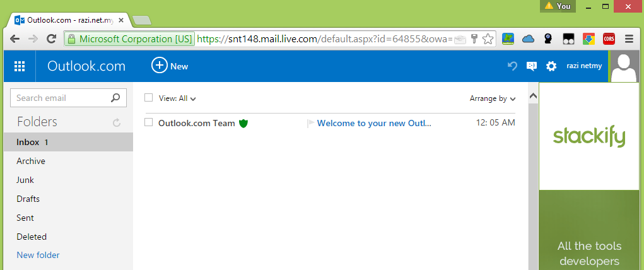The image size is (644, 270).
Task: Tick the select-all messages checkbox
Action: [149, 98]
